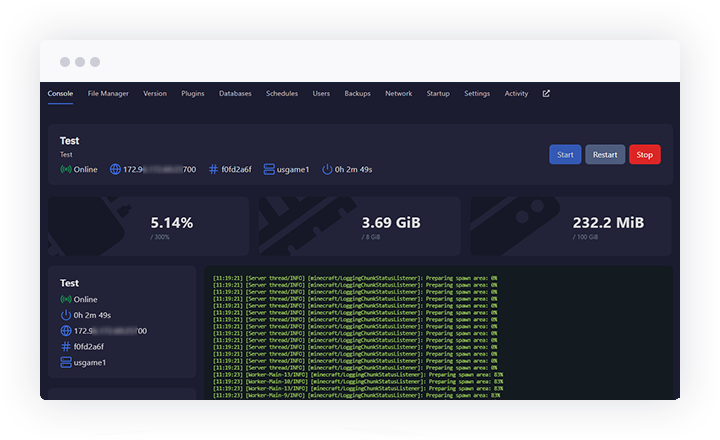This screenshot has width=720, height=440.
Task: Click the sidebar Test server title
Action: pos(69,283)
